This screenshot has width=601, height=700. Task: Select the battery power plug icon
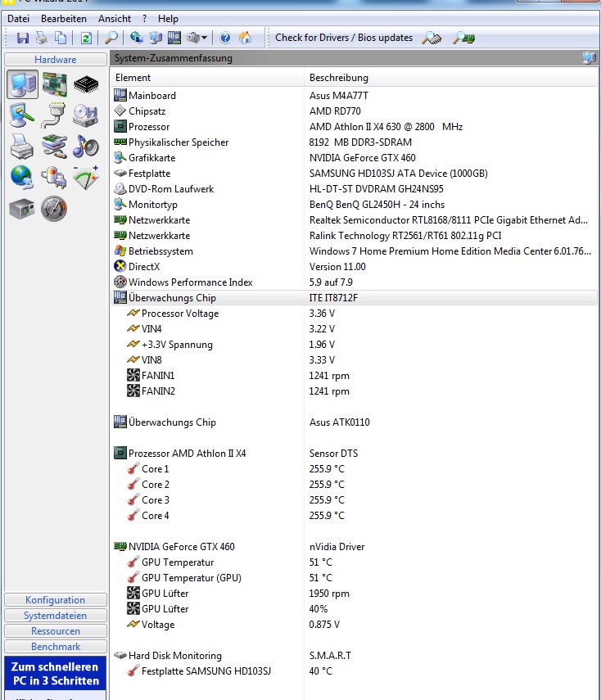54,178
